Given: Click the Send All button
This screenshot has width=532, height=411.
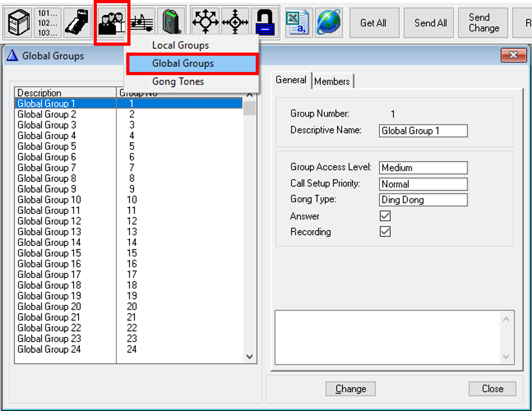Looking at the screenshot, I should click(x=428, y=23).
